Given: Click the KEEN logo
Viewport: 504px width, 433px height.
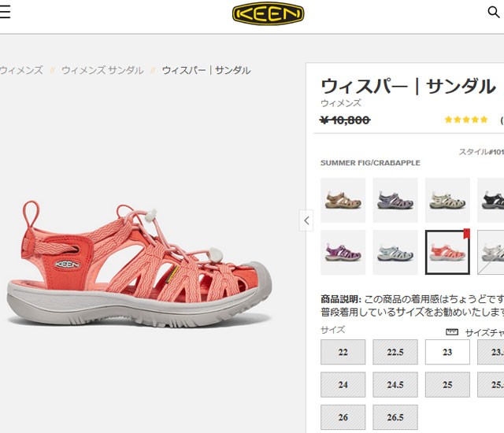Looking at the screenshot, I should point(268,13).
